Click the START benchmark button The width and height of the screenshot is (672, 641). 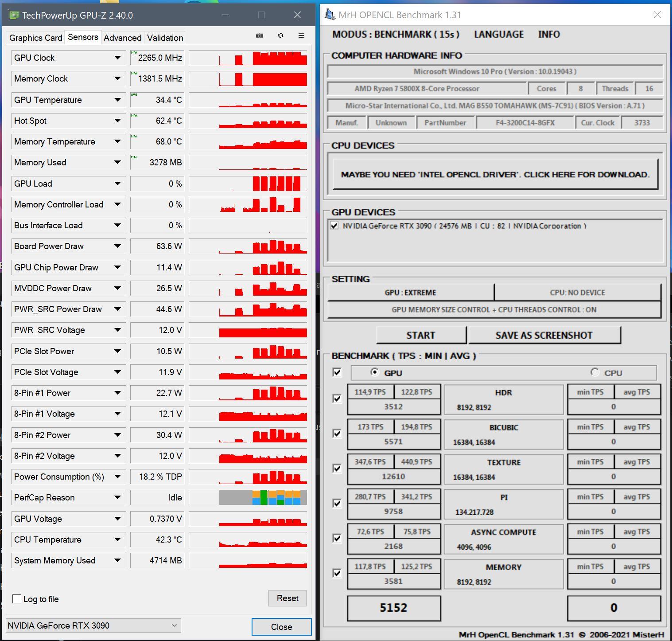(x=421, y=335)
